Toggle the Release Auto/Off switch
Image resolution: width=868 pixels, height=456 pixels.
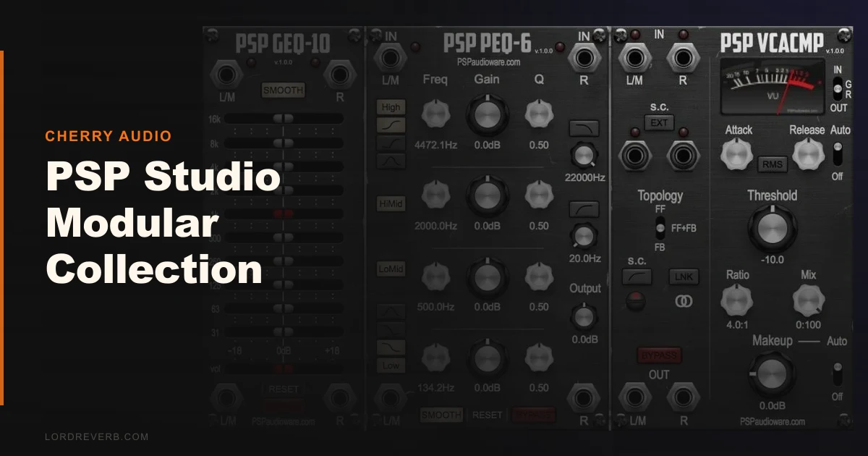click(x=838, y=154)
